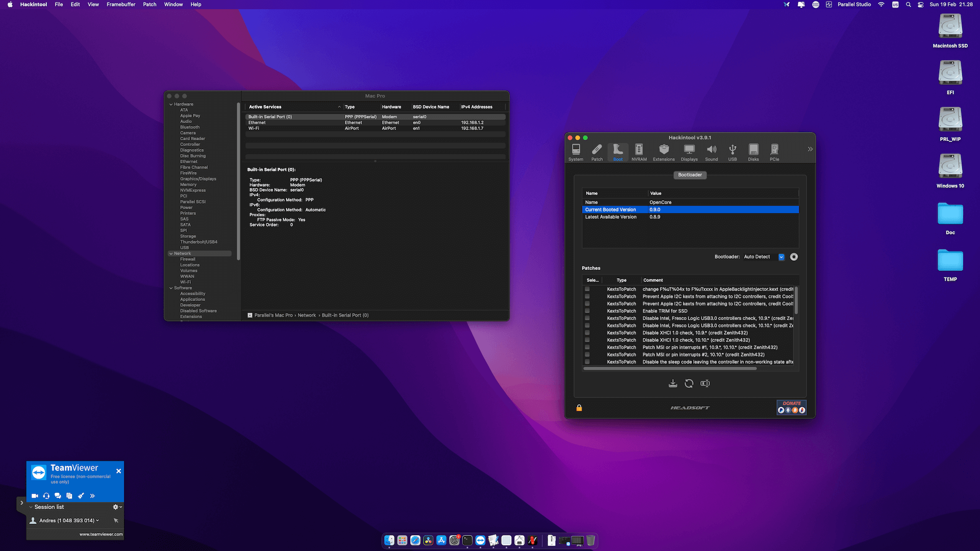Expand more TeamViewer panel actions
This screenshot has width=980, height=551.
92,496
